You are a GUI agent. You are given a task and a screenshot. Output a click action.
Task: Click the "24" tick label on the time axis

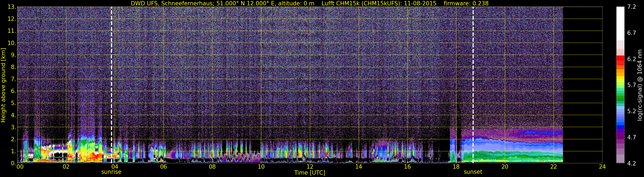pyautogui.click(x=602, y=167)
